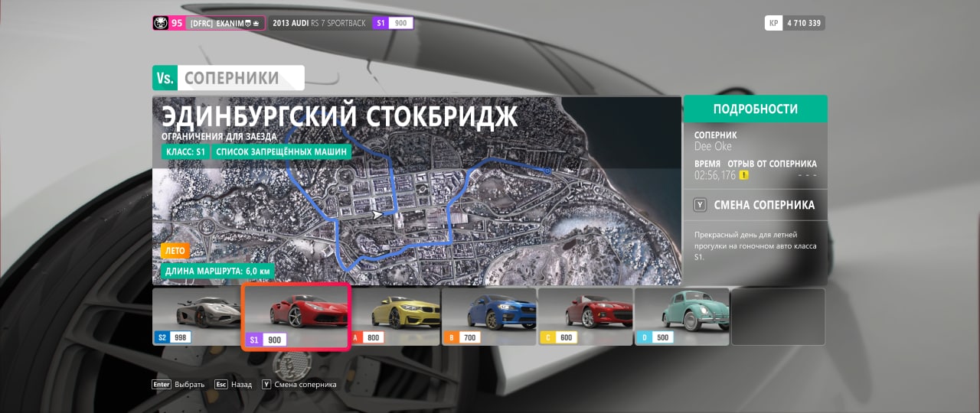Click the 2013 Audi RS 7 Sportback label
Image resolution: width=980 pixels, height=413 pixels.
[x=319, y=24]
